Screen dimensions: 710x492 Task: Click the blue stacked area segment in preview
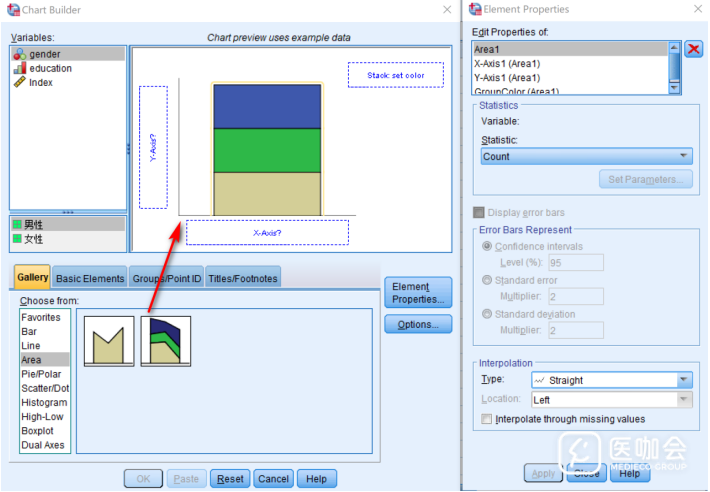(266, 106)
